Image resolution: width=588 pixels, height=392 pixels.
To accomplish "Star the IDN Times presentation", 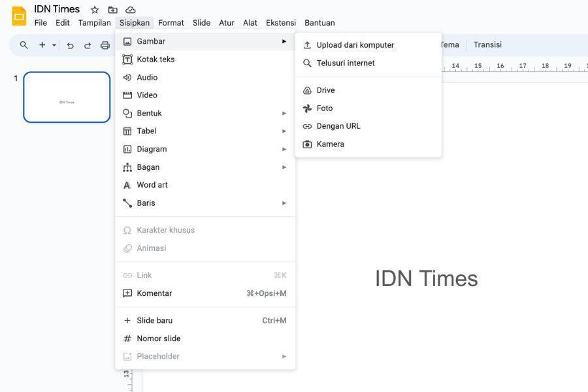I will tap(95, 10).
